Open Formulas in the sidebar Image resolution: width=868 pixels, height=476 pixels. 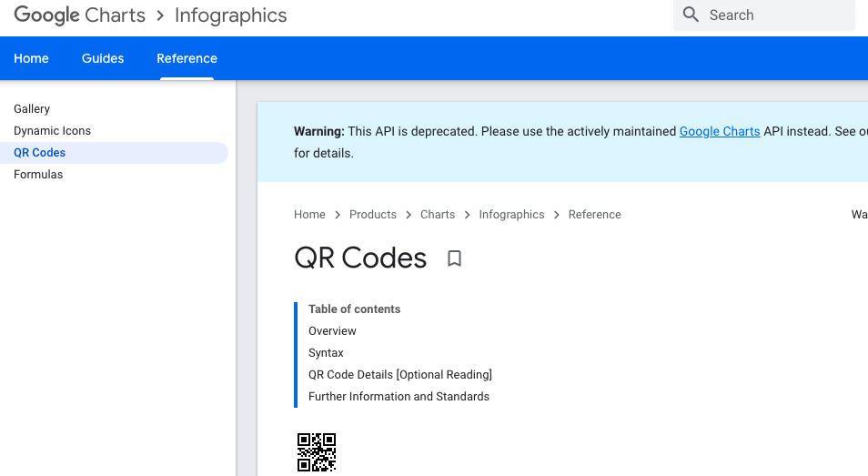click(38, 175)
